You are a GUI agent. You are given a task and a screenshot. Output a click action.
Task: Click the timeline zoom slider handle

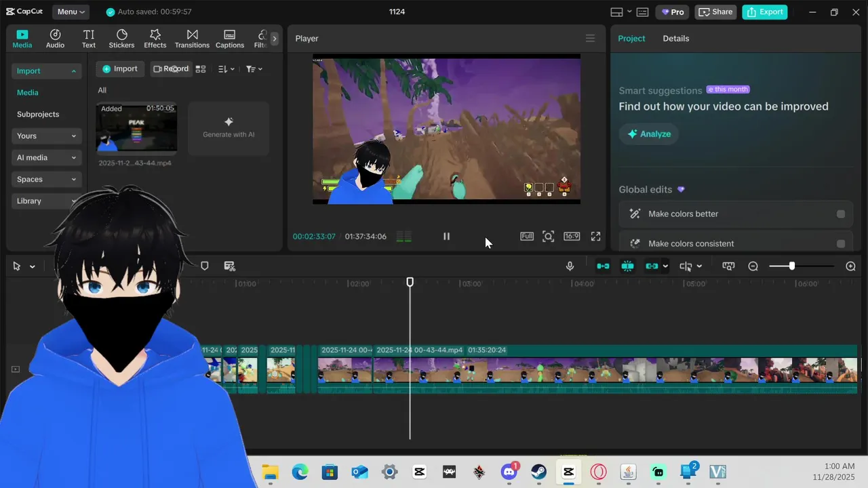[x=791, y=266]
